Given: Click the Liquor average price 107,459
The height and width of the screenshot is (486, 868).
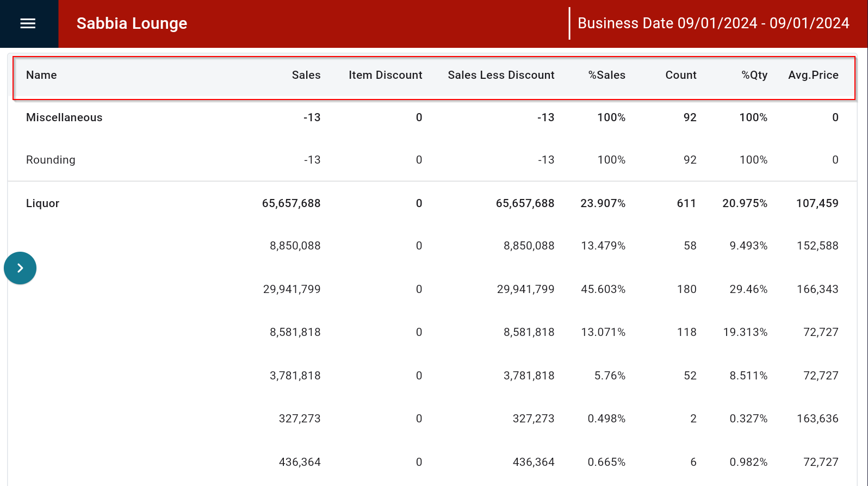Looking at the screenshot, I should (x=817, y=203).
